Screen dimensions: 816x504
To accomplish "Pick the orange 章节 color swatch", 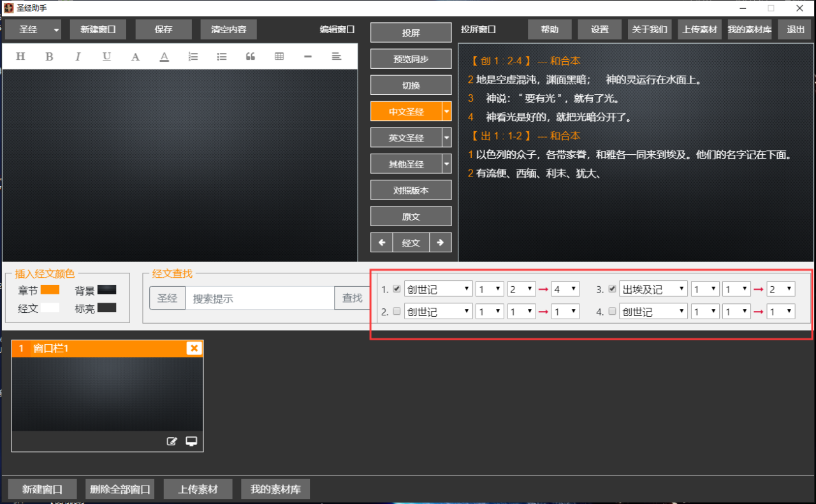I will (x=50, y=290).
